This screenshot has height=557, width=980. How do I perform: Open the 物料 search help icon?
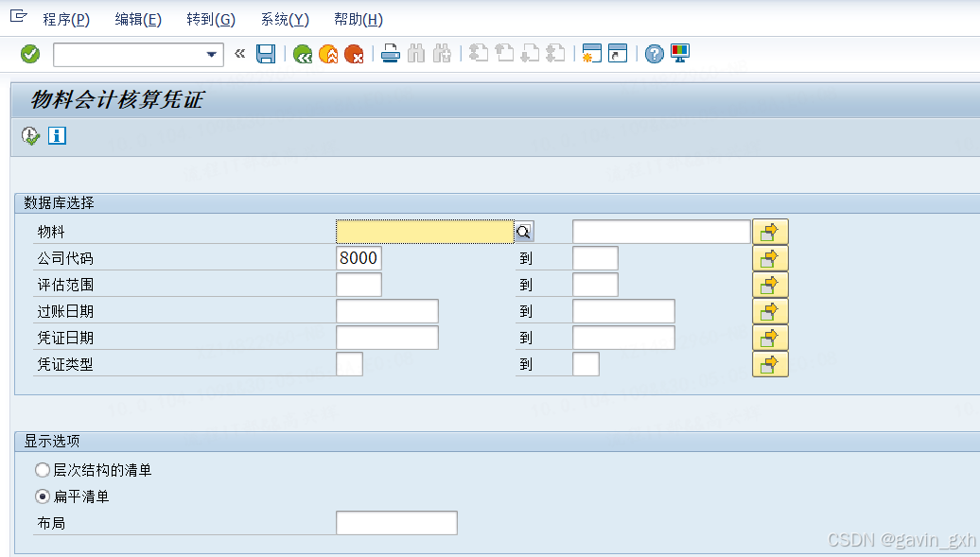coord(524,232)
